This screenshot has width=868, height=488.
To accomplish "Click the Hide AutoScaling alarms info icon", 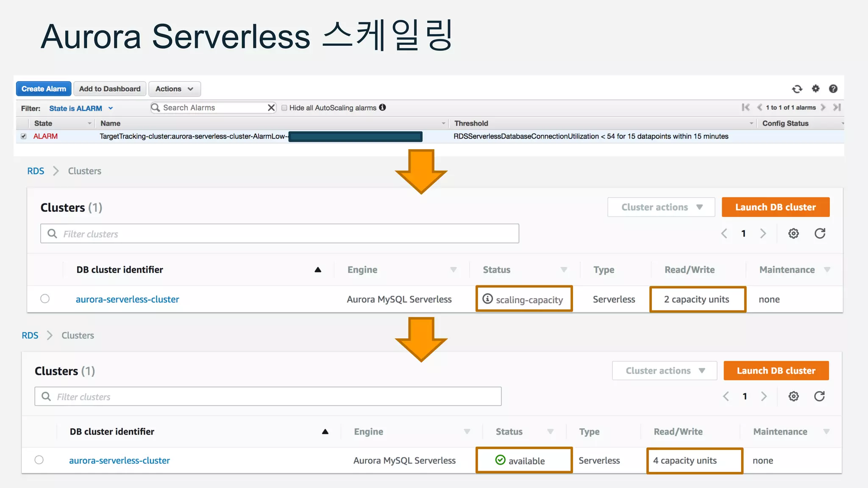I will point(382,108).
